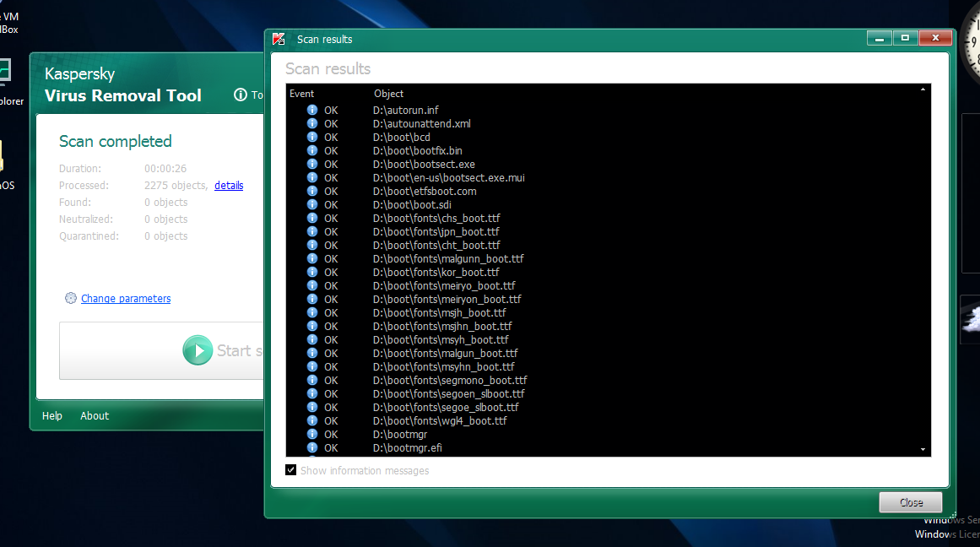
Task: Click the info icon beside D:\boot\boot.sdi
Action: (311, 204)
